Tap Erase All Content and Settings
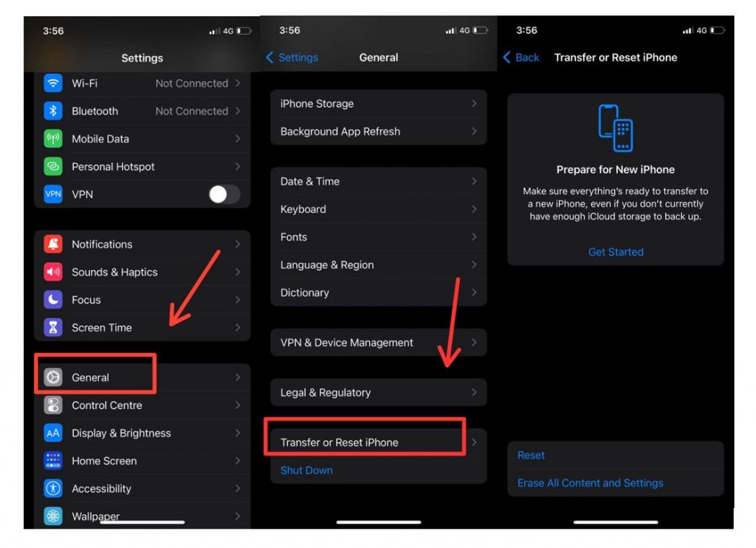 click(590, 483)
